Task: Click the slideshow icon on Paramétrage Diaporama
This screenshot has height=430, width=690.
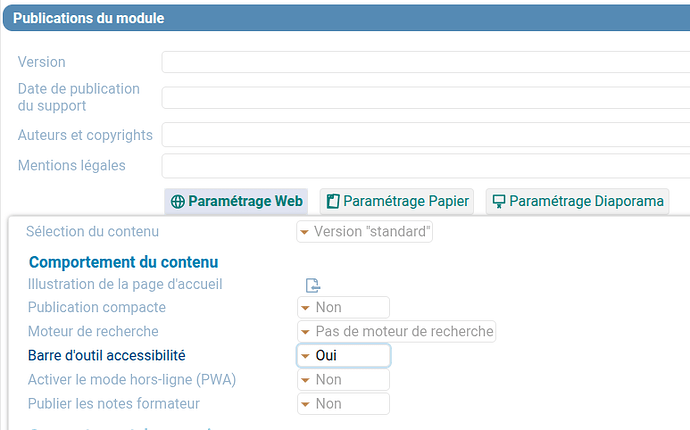Action: tap(499, 201)
